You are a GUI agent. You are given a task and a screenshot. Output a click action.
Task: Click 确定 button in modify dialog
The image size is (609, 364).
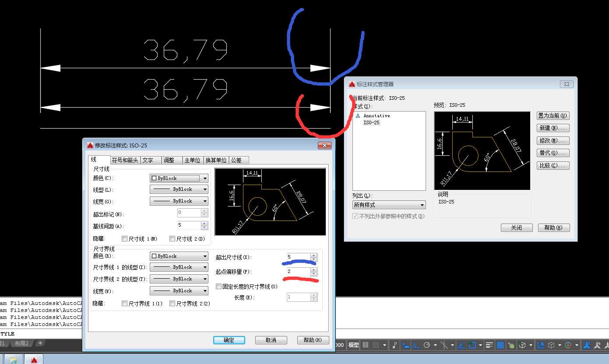pyautogui.click(x=229, y=340)
